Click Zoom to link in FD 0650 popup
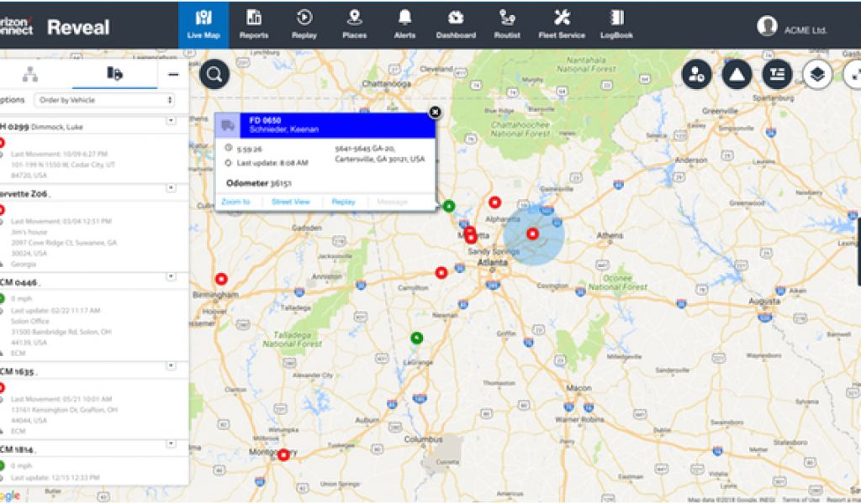 [x=235, y=202]
